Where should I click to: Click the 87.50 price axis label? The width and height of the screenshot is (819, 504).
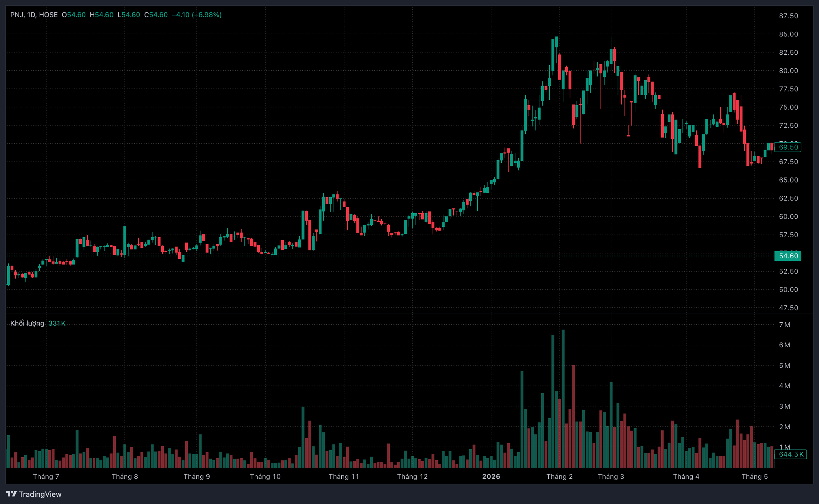(788, 16)
